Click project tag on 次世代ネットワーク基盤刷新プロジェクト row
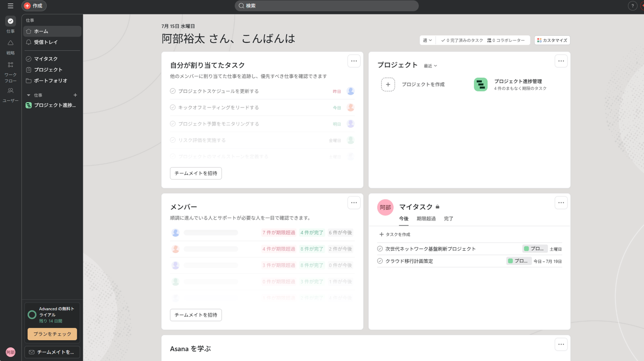The height and width of the screenshot is (361, 644). pos(535,249)
